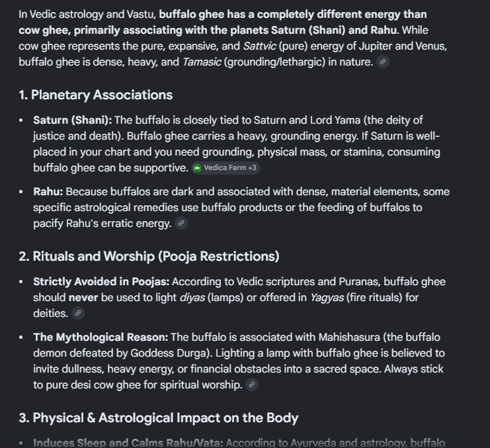Click the italic word "Yagyas"
Image resolution: width=490 pixels, height=448 pixels.
click(327, 298)
